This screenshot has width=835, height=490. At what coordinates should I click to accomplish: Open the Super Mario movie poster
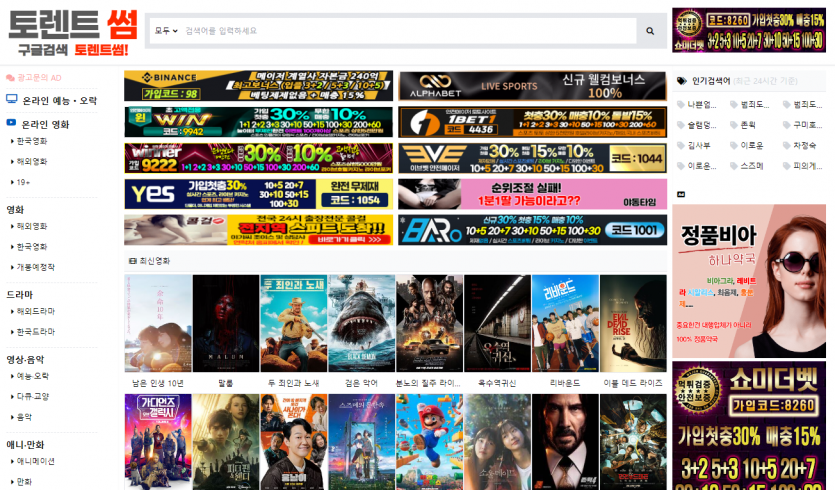click(429, 442)
